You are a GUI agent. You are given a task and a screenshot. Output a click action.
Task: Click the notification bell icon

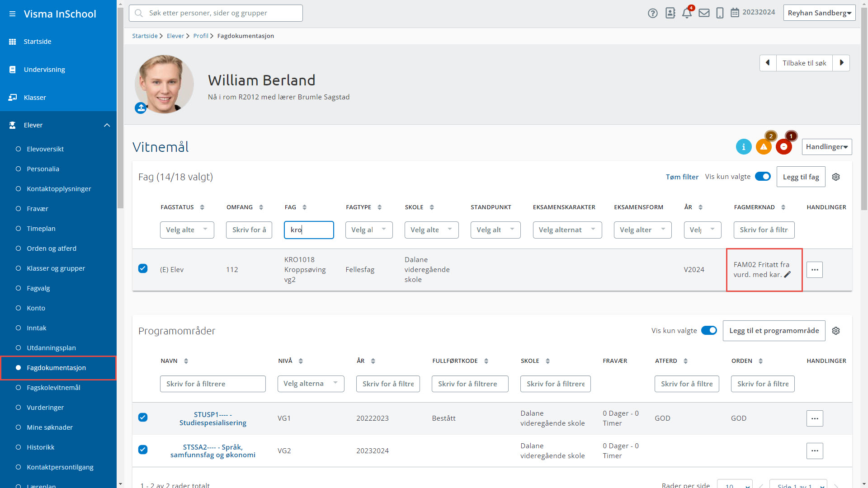coord(686,13)
